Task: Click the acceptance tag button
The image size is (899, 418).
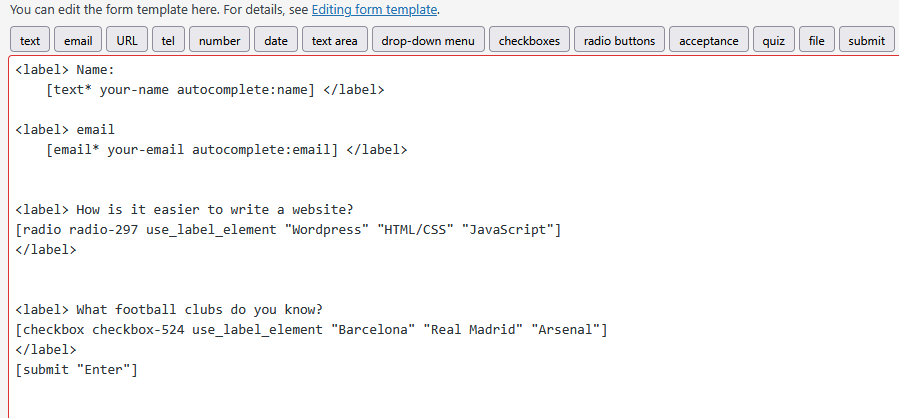Action: click(708, 40)
